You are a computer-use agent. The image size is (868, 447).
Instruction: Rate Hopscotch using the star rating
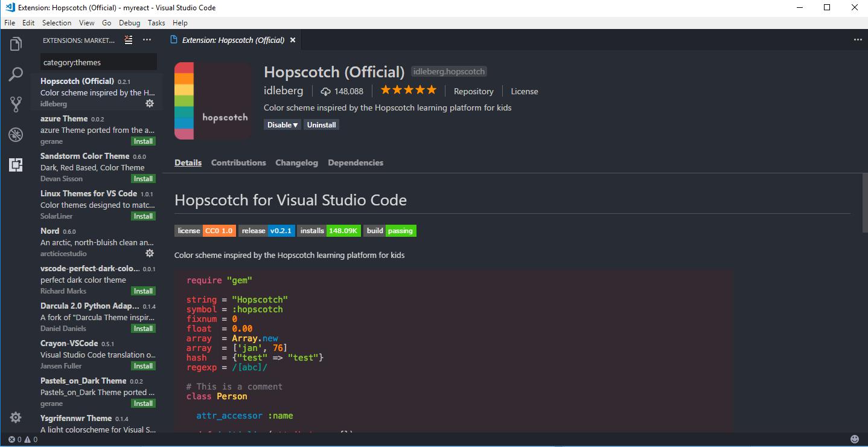click(408, 89)
